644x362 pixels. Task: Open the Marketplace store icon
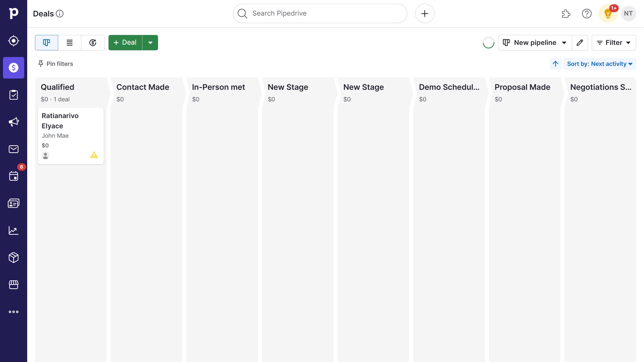(13, 285)
